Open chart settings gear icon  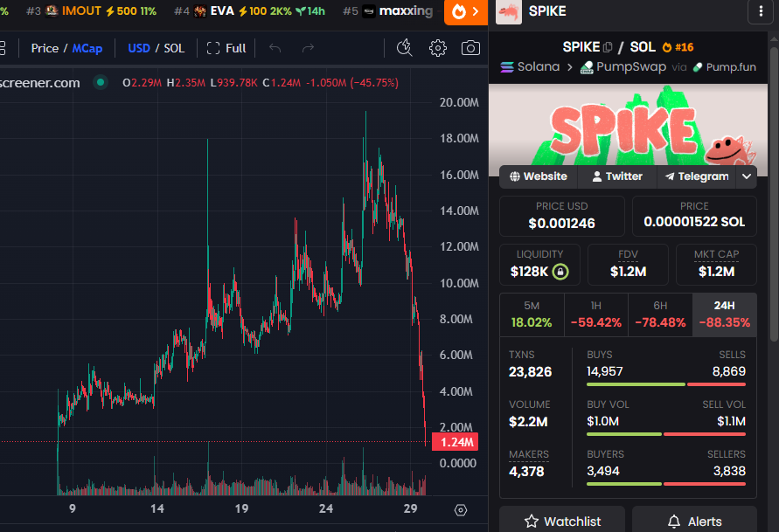pos(437,48)
